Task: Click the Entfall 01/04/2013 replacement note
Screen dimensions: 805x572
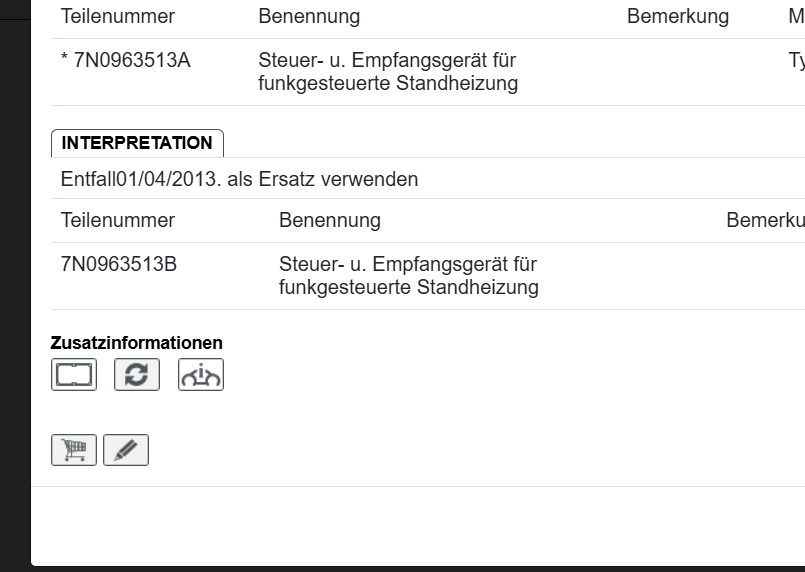Action: [240, 180]
